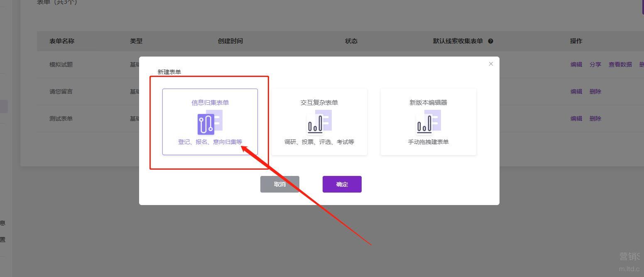Click 编辑 in the 测试表单 row
This screenshot has height=277, width=644.
(576, 119)
